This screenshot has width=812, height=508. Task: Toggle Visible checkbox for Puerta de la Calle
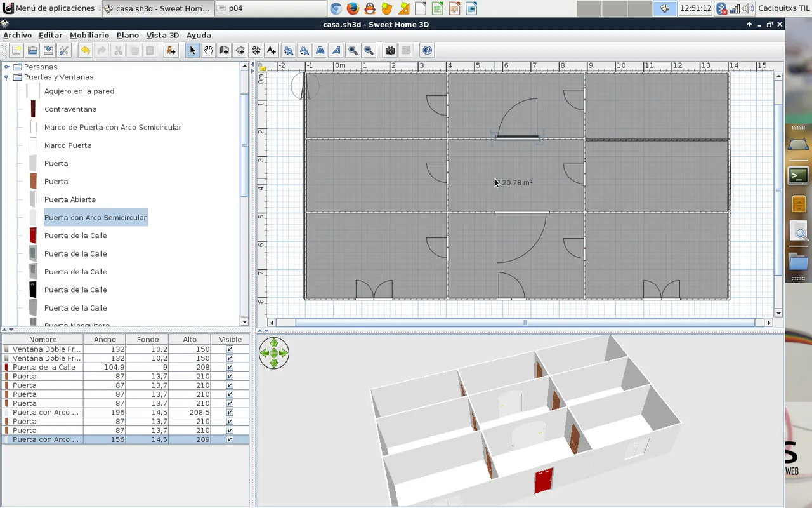click(x=230, y=367)
